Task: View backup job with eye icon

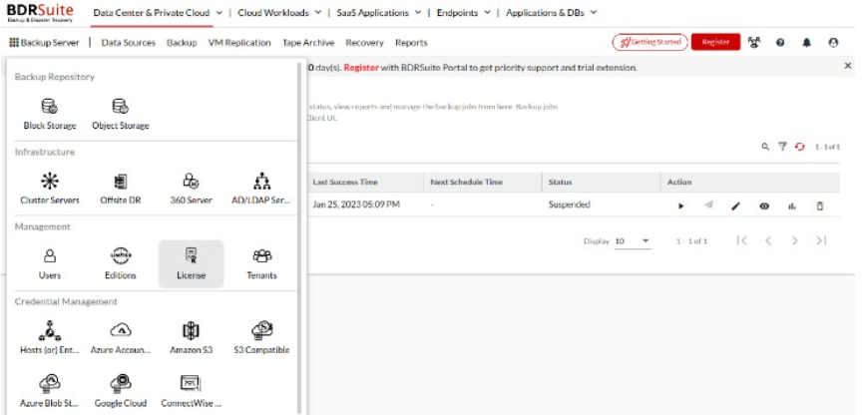Action: pyautogui.click(x=764, y=206)
